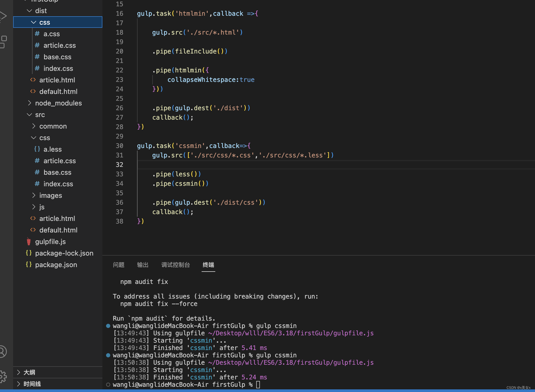Switch to the 问题 problems tab
Screen dimensions: 535x392
coord(119,265)
